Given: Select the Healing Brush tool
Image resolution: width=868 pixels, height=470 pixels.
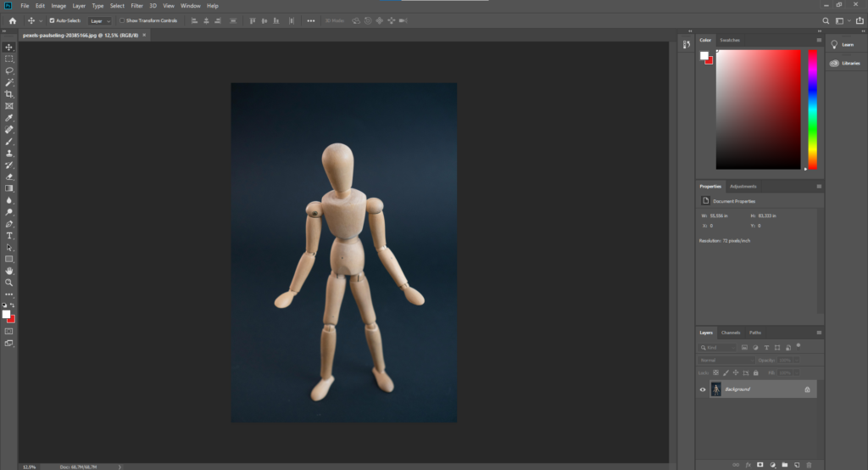Looking at the screenshot, I should pos(8,130).
